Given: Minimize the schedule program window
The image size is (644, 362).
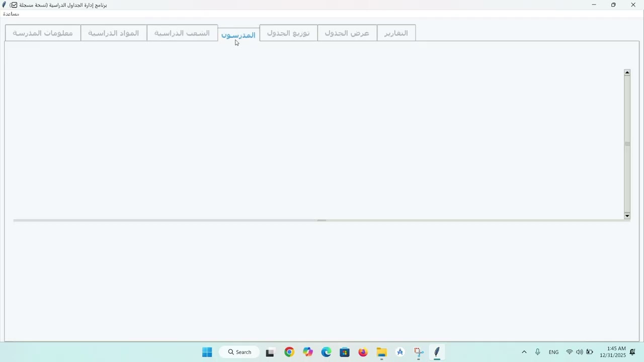Looking at the screenshot, I should click(x=594, y=5).
